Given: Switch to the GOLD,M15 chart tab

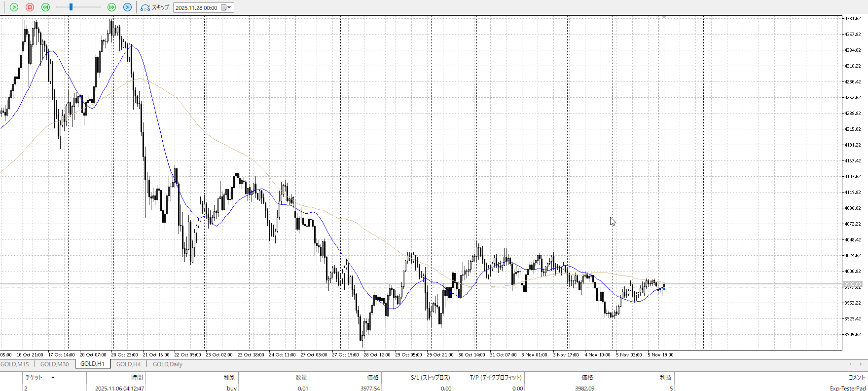Looking at the screenshot, I should pos(15,364).
